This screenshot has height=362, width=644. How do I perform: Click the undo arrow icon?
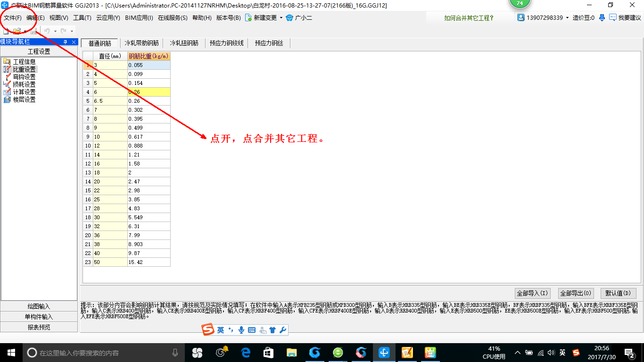click(x=47, y=31)
